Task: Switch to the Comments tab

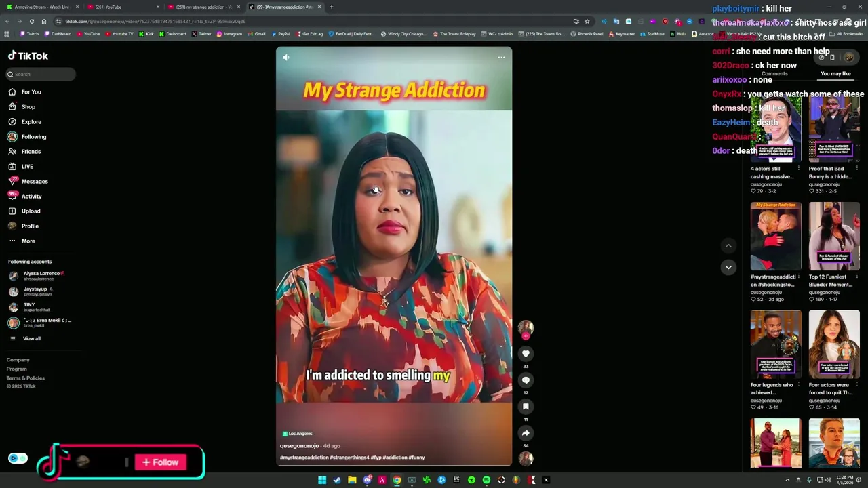Action: 774,74
